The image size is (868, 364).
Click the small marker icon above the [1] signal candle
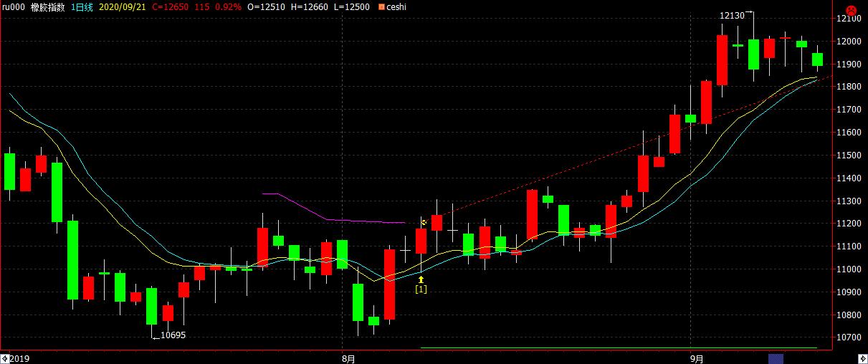coord(424,222)
